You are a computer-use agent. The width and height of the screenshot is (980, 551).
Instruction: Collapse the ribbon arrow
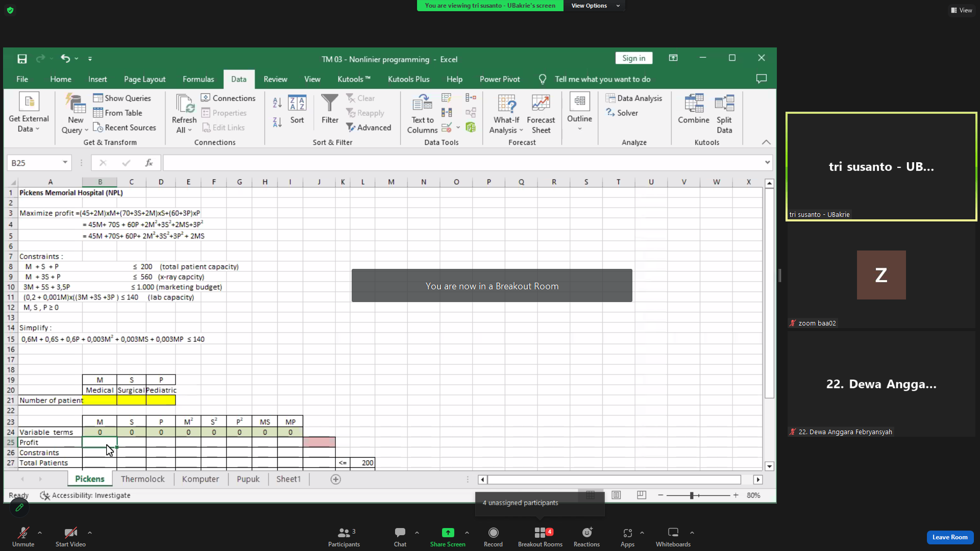tap(766, 142)
